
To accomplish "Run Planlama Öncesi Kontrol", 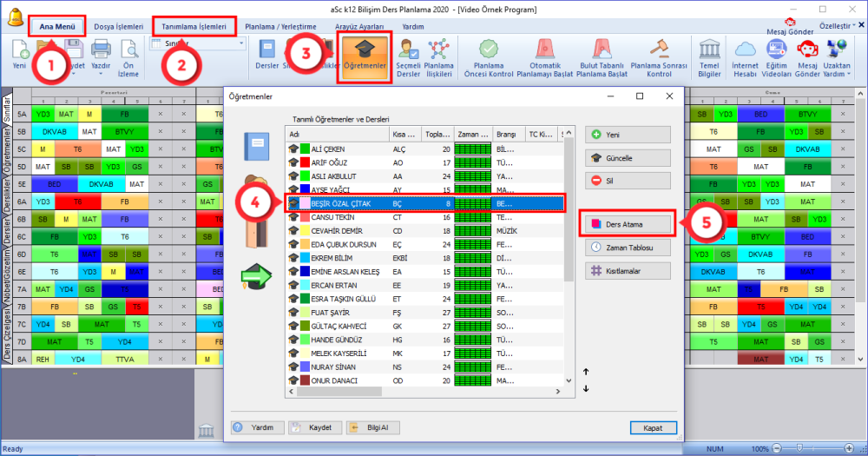I will click(x=489, y=58).
